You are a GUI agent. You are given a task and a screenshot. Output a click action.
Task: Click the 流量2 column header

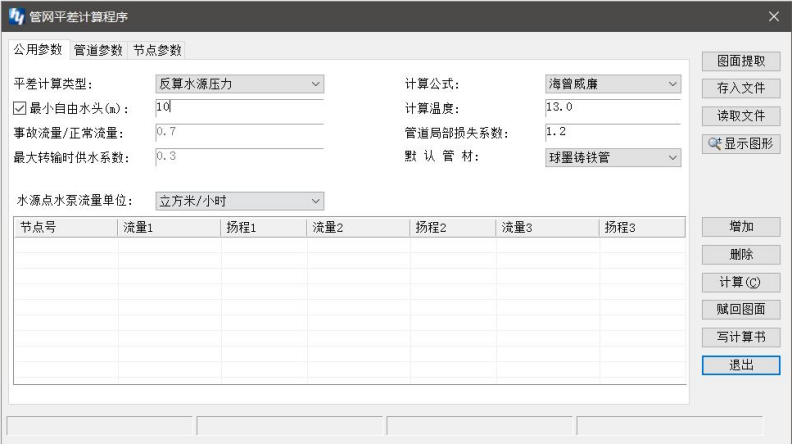pos(358,227)
